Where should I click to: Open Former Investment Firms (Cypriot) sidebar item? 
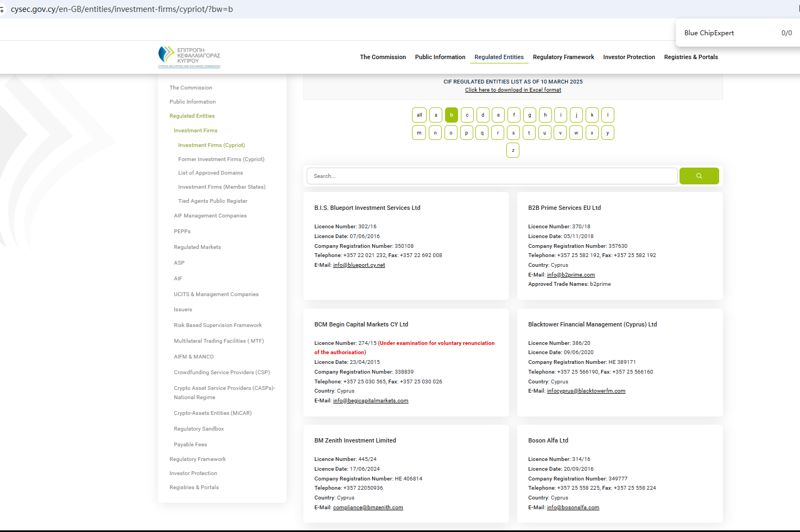pyautogui.click(x=221, y=159)
